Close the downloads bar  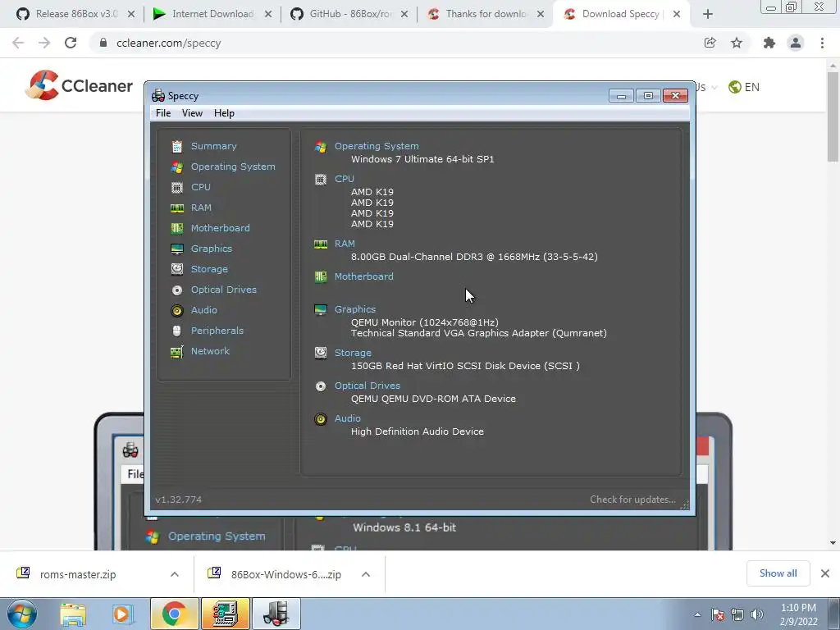point(825,573)
